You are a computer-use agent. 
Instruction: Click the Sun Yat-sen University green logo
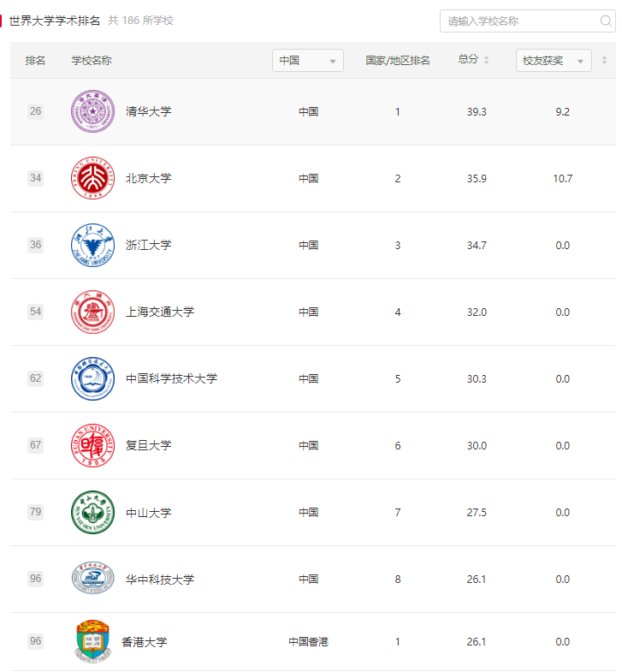pyautogui.click(x=92, y=513)
